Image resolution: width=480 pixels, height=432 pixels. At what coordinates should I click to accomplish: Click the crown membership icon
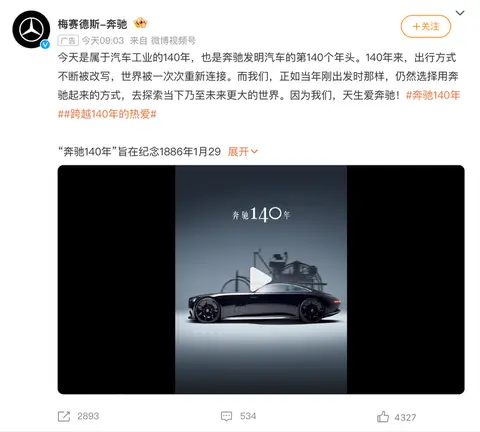(x=140, y=23)
